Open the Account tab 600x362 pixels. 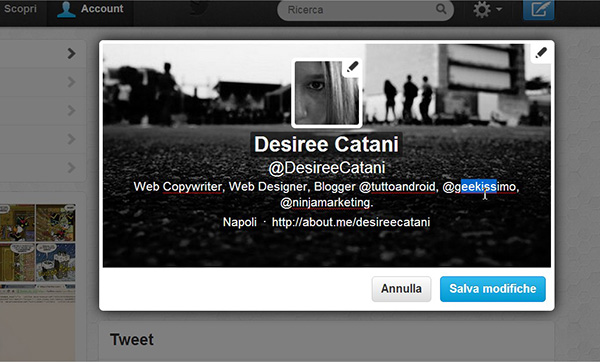coord(90,9)
